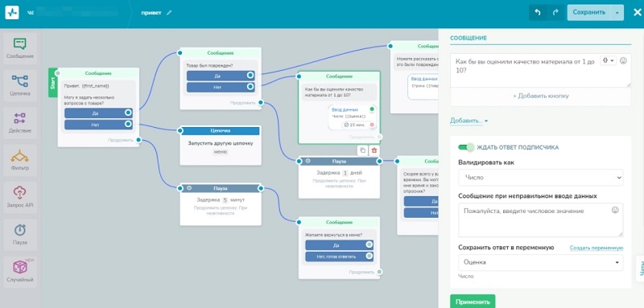
Task: Click Да button in greeting message block
Action: [x=98, y=113]
